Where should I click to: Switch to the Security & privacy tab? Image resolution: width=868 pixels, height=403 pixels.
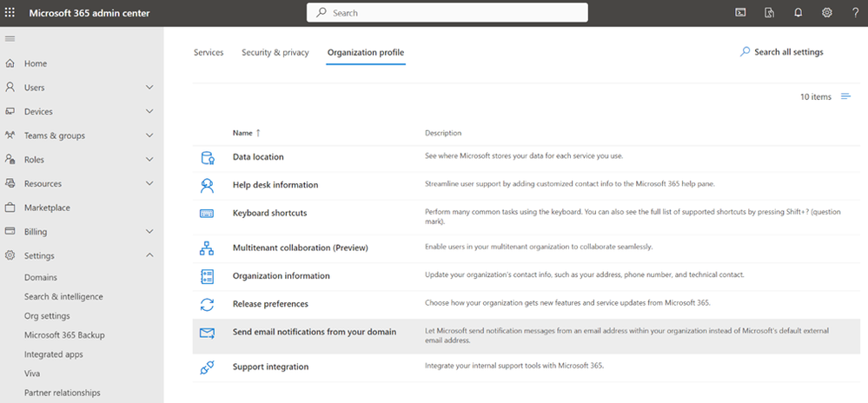[275, 52]
